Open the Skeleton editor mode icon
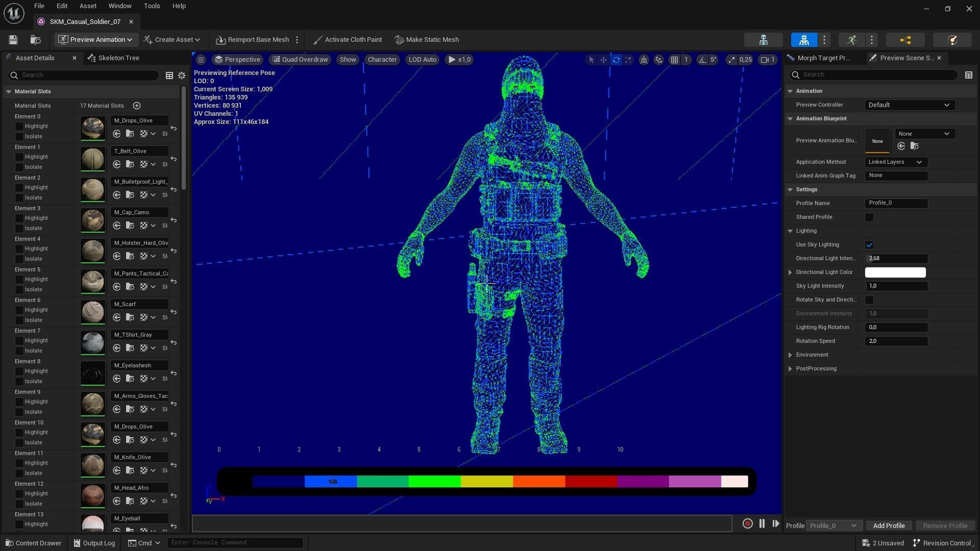Image resolution: width=980 pixels, height=551 pixels. point(764,40)
